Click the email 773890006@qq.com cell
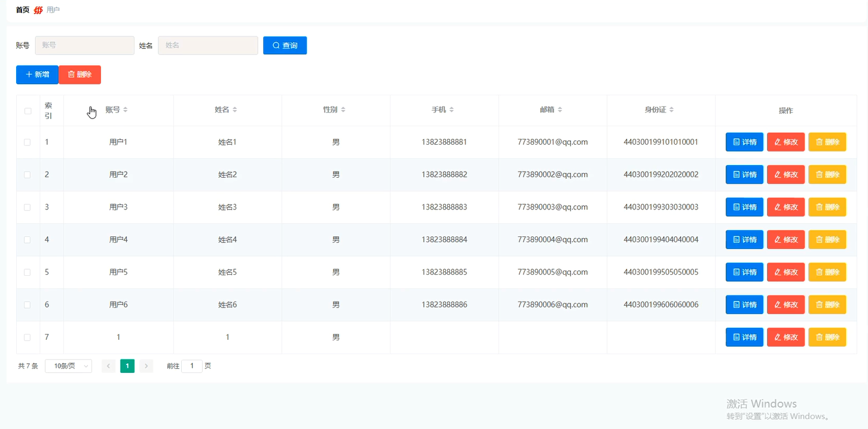868x429 pixels. [553, 305]
